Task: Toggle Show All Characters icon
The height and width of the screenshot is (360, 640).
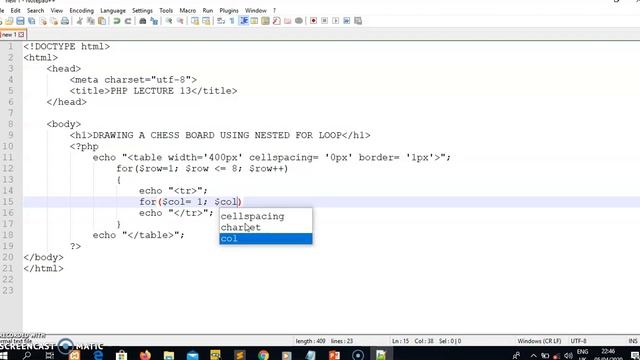Action: (x=232, y=21)
